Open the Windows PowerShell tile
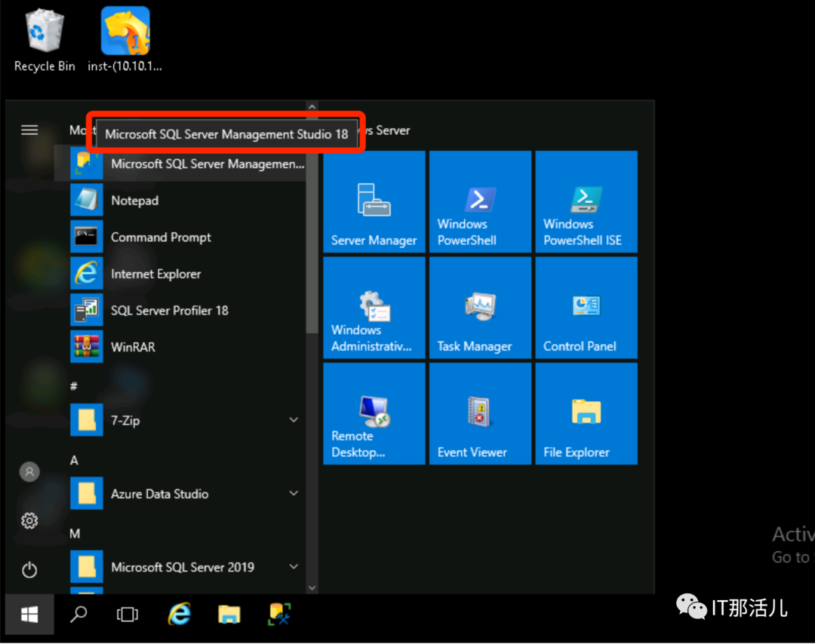Screen dimensions: 815x644 pos(480,202)
